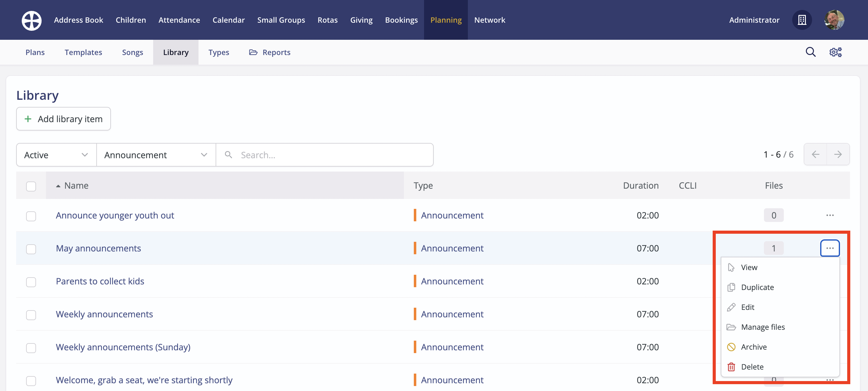This screenshot has width=868, height=391.
Task: Check the May announcements row checkbox
Action: point(31,249)
